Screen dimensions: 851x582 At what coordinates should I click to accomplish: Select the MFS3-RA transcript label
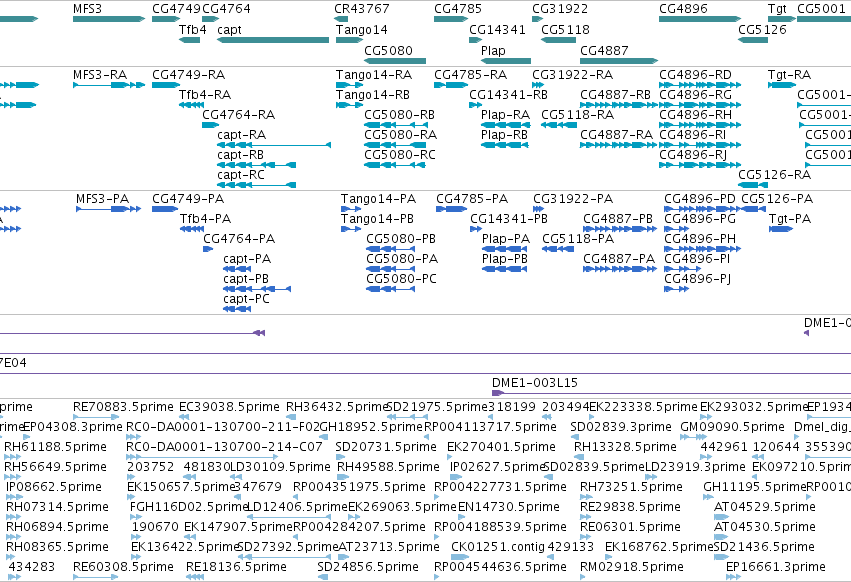[100, 75]
